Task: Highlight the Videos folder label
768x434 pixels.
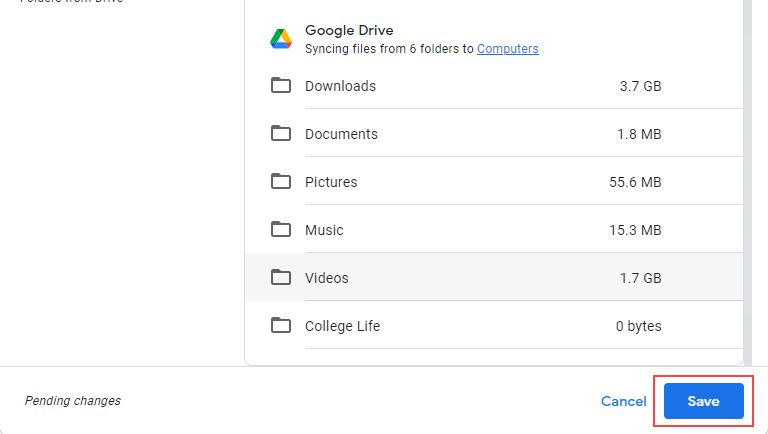Action: 327,278
